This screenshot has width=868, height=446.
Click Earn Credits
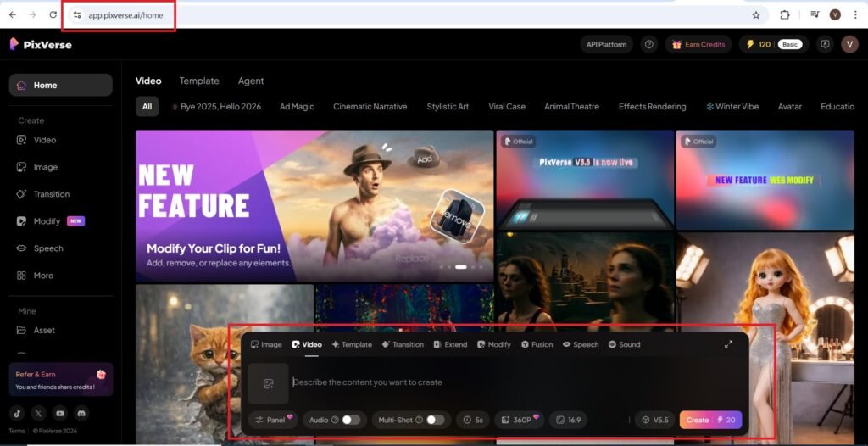tap(698, 44)
